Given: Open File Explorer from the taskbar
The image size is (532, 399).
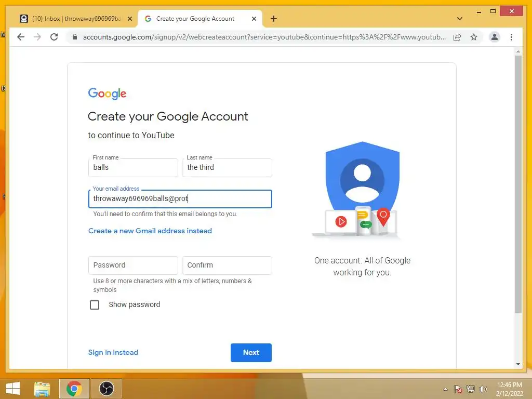Looking at the screenshot, I should [42, 389].
